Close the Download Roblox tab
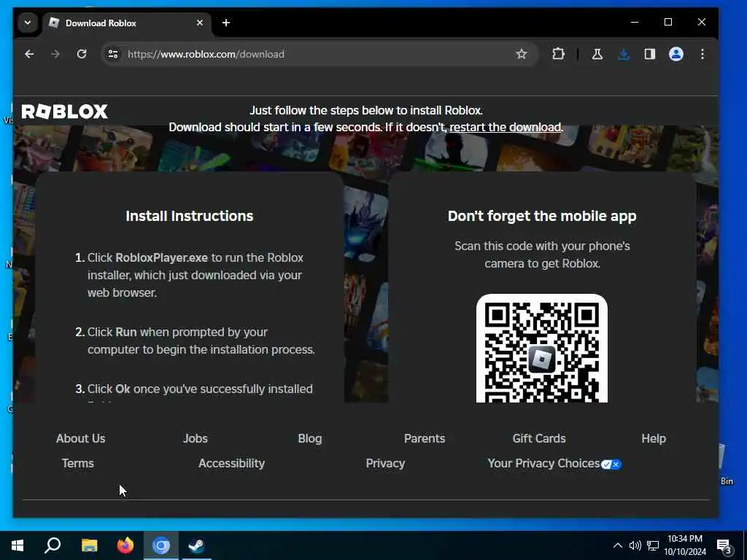The image size is (747, 560). [x=200, y=23]
